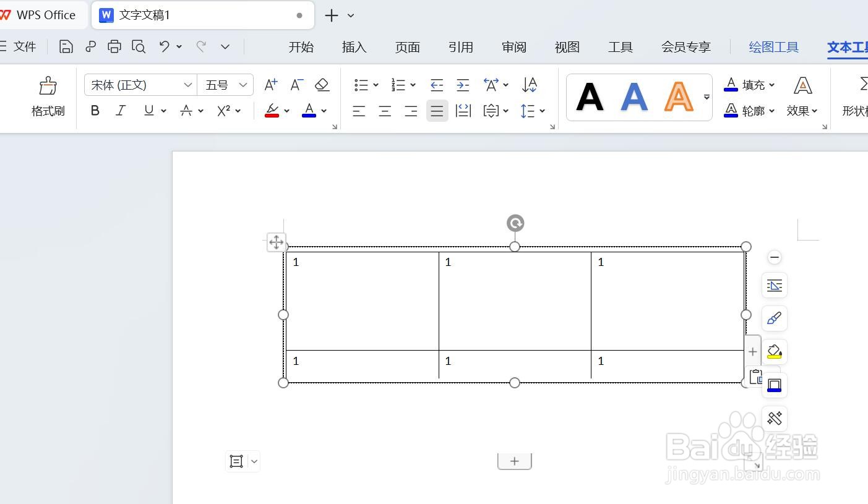Switch to the 插入 ribbon tab

[354, 46]
